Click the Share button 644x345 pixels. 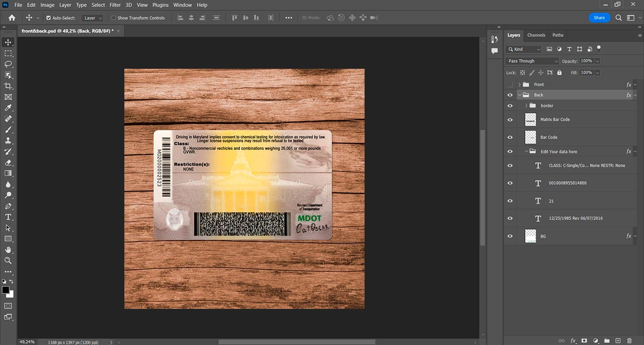[x=599, y=17]
